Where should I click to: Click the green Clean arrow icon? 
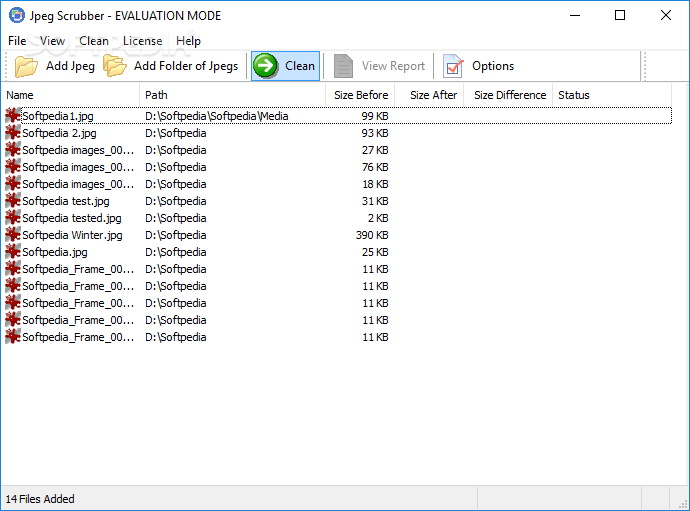(x=265, y=66)
